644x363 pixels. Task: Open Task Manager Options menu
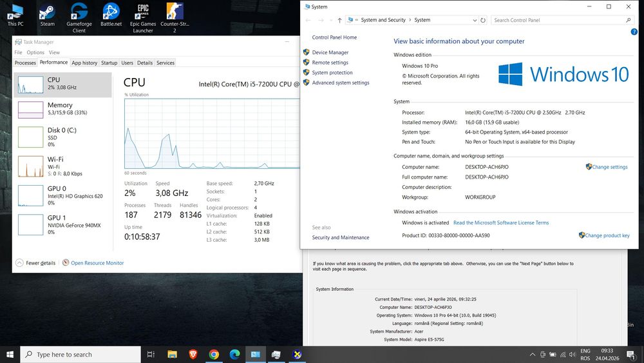tap(35, 52)
